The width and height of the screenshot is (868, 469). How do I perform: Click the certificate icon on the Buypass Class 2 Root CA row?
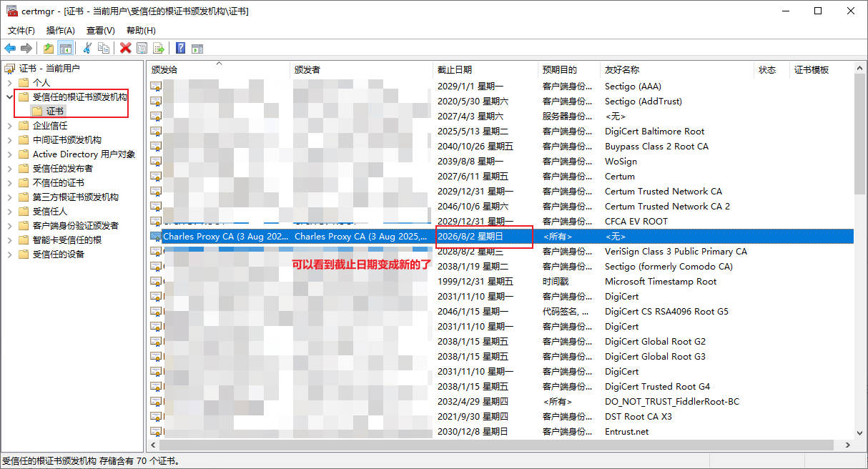pos(156,147)
